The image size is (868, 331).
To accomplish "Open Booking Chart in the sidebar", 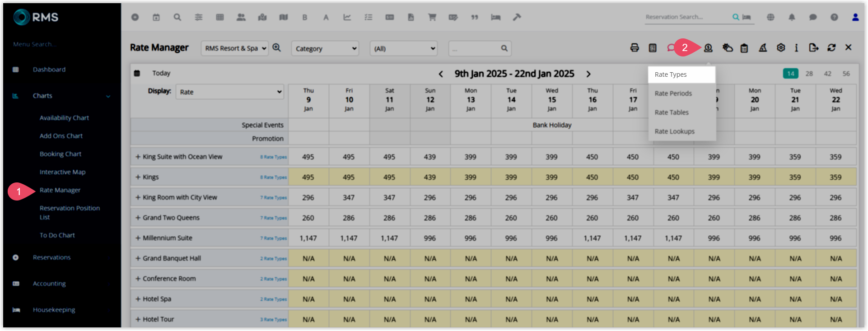I will (x=61, y=154).
